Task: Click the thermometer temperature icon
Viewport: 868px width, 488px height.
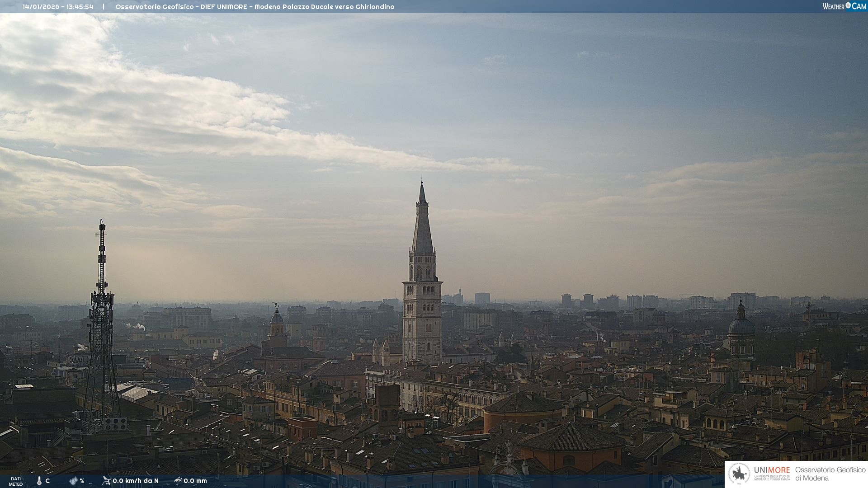Action: (39, 481)
